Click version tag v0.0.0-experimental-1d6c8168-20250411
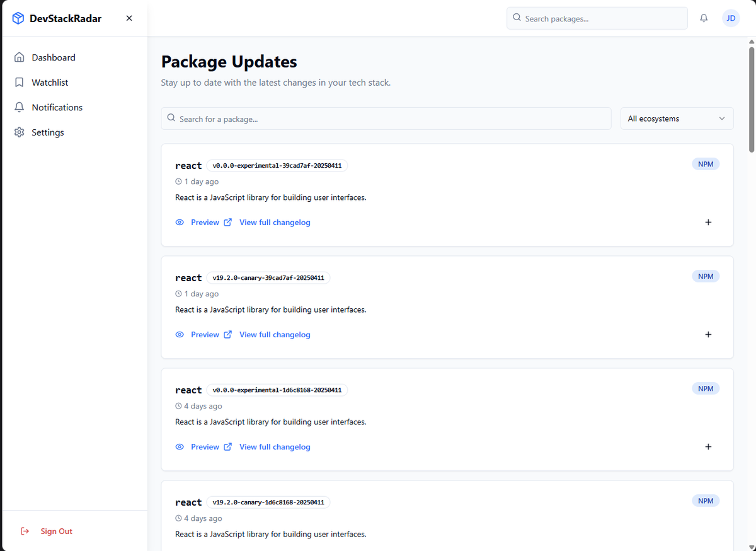 (277, 390)
